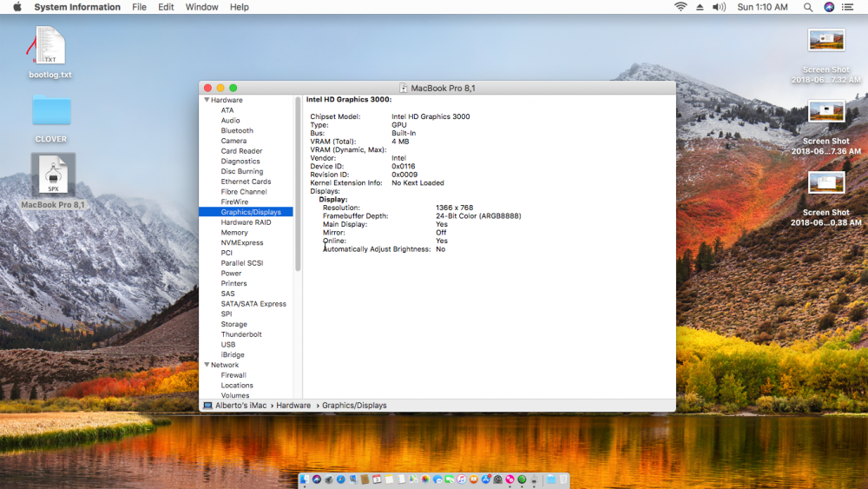This screenshot has height=489, width=868.
Task: Select SATA/SATA Express in the sidebar
Action: (x=253, y=304)
